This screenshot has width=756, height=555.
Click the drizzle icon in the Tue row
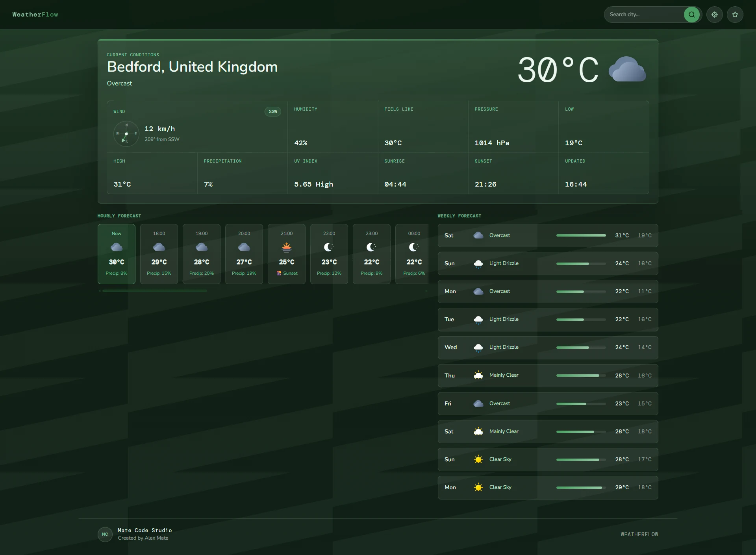pos(478,320)
